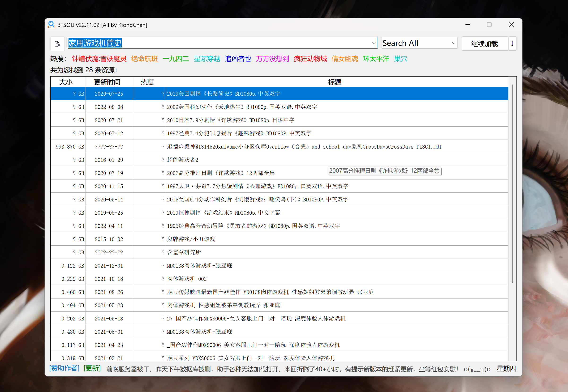The image size is (568, 392).
Task: Minimize the BTSOU window
Action: pyautogui.click(x=468, y=25)
